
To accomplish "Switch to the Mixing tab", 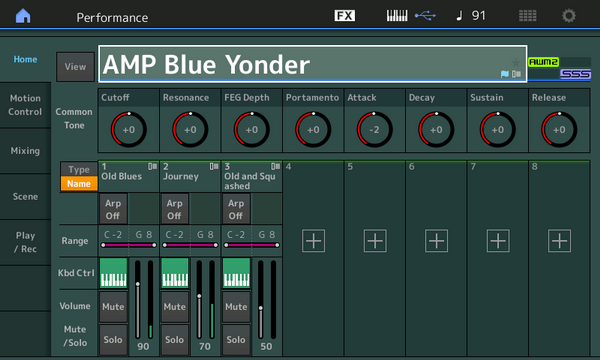I will tap(25, 151).
